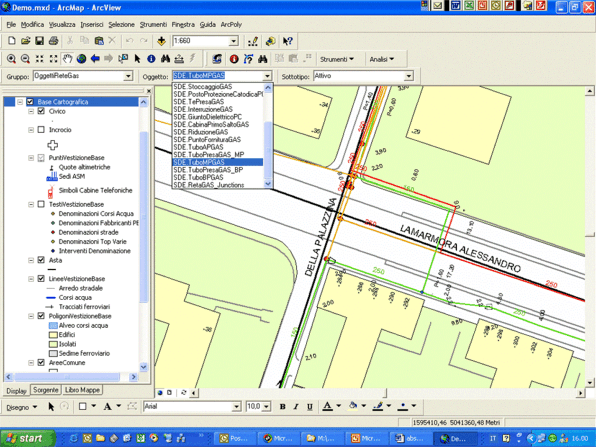Open the Sottotipo dropdown arrow
Screen dimensions: 596x447
409,76
